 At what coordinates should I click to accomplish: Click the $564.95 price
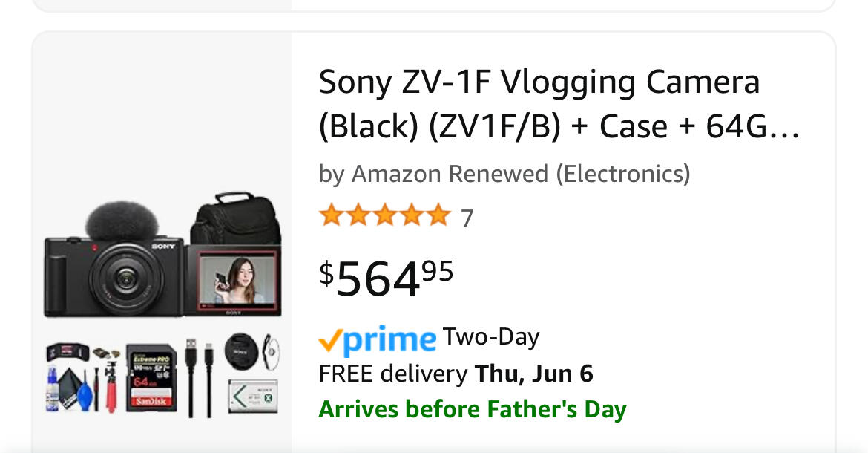tap(387, 278)
